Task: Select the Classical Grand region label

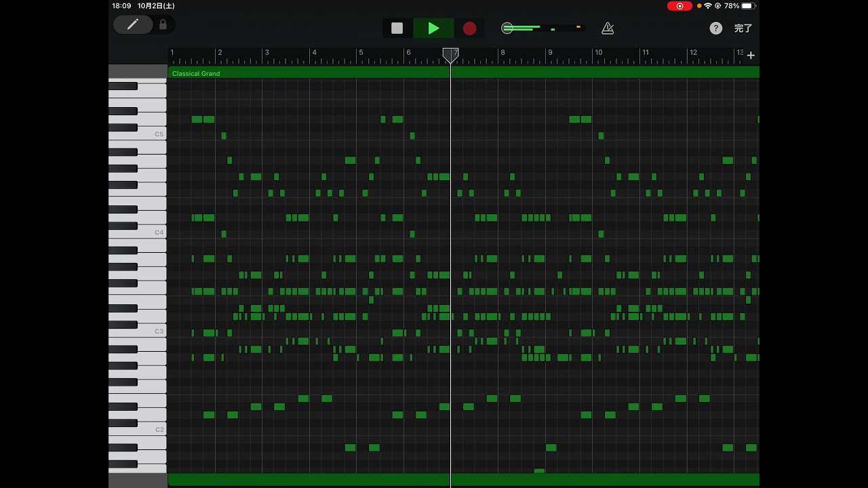Action: pyautogui.click(x=196, y=73)
